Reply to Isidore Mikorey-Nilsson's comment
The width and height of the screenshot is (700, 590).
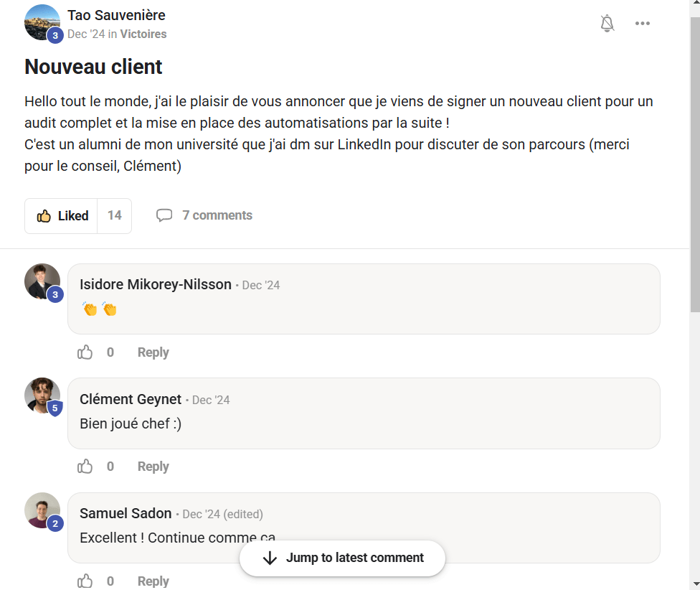click(153, 352)
